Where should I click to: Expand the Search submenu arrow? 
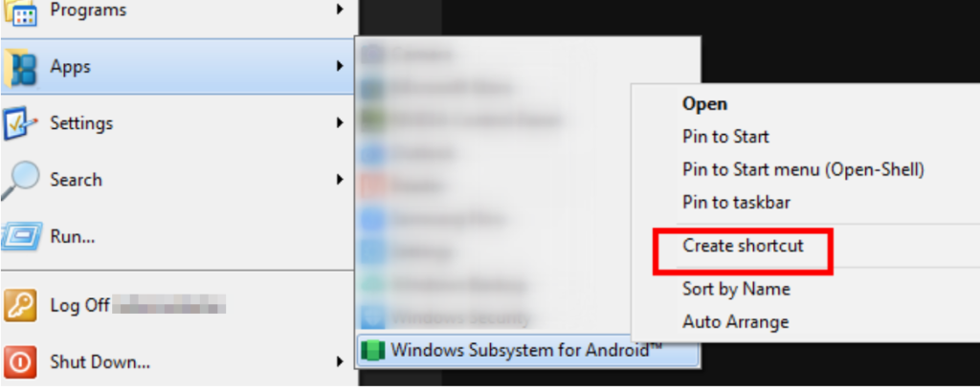coord(340,180)
